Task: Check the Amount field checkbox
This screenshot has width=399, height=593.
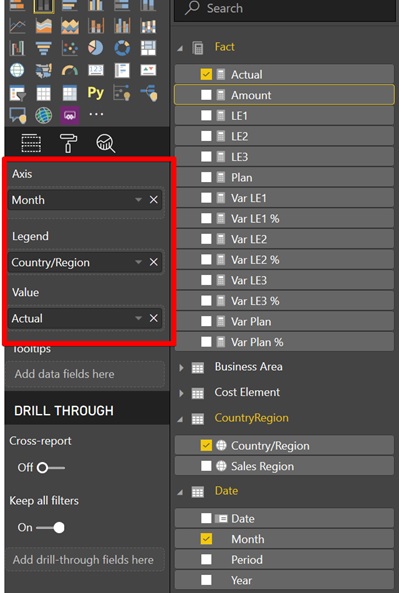Action: 206,95
